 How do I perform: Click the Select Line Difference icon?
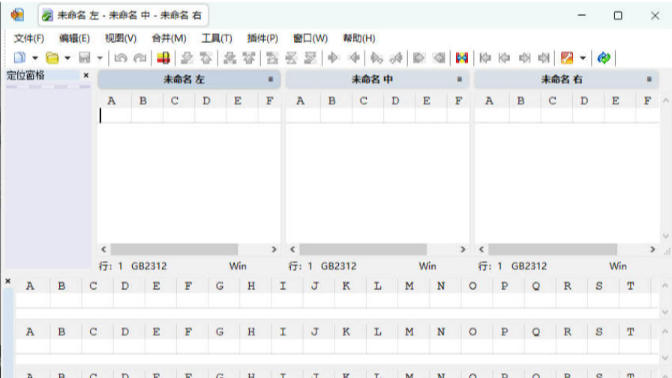[x=163, y=57]
